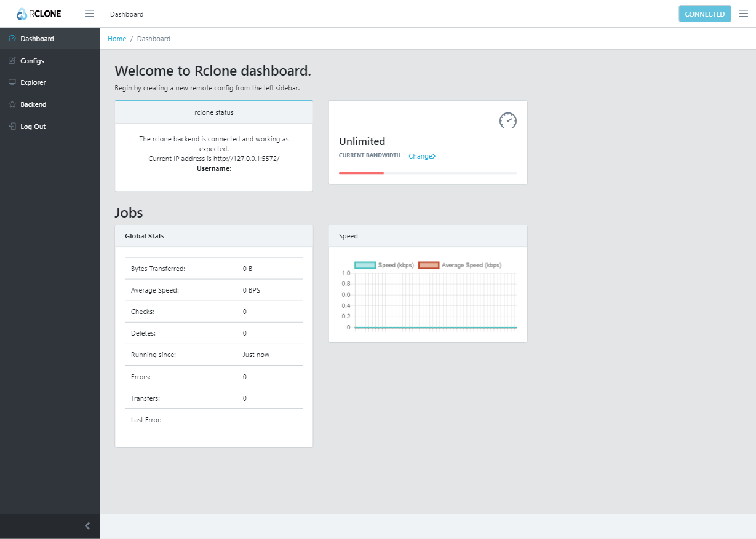Screen dimensions: 756x539
Task: Open Configs from the sidebar menu
Action: [x=32, y=61]
